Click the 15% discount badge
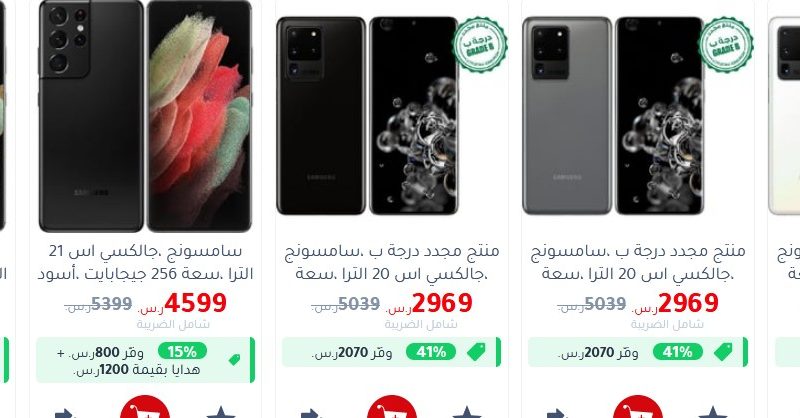Screen dimensions: 800x418 182,351
